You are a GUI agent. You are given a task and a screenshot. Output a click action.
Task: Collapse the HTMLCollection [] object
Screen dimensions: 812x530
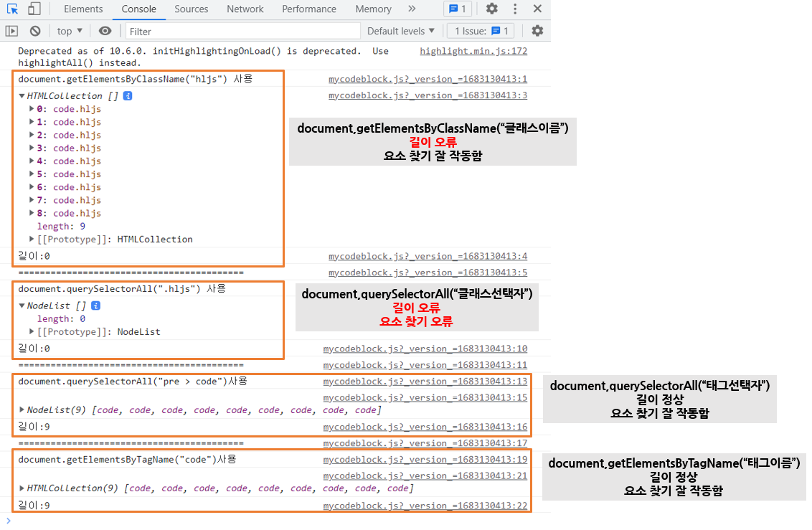point(22,96)
